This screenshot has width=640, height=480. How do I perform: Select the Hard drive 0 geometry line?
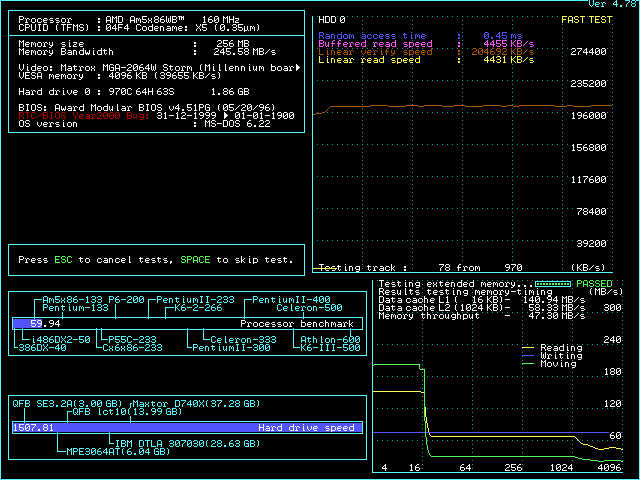(x=134, y=92)
